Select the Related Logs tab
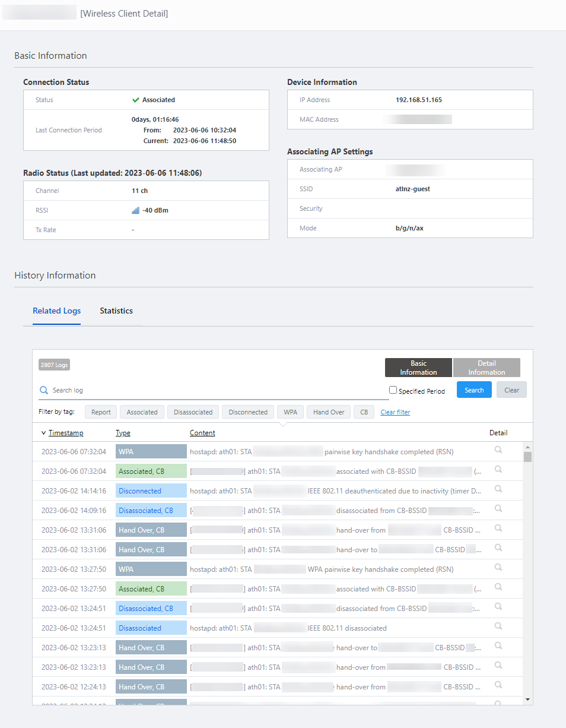 click(x=56, y=311)
